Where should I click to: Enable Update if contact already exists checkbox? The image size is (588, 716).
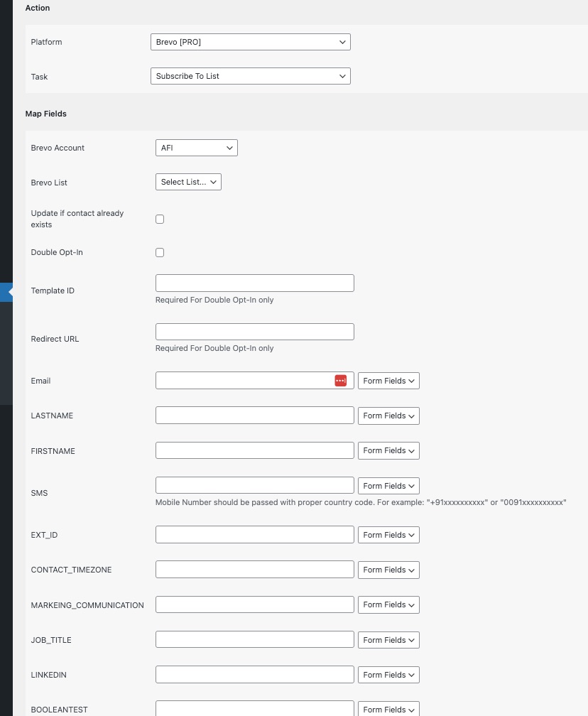[160, 219]
